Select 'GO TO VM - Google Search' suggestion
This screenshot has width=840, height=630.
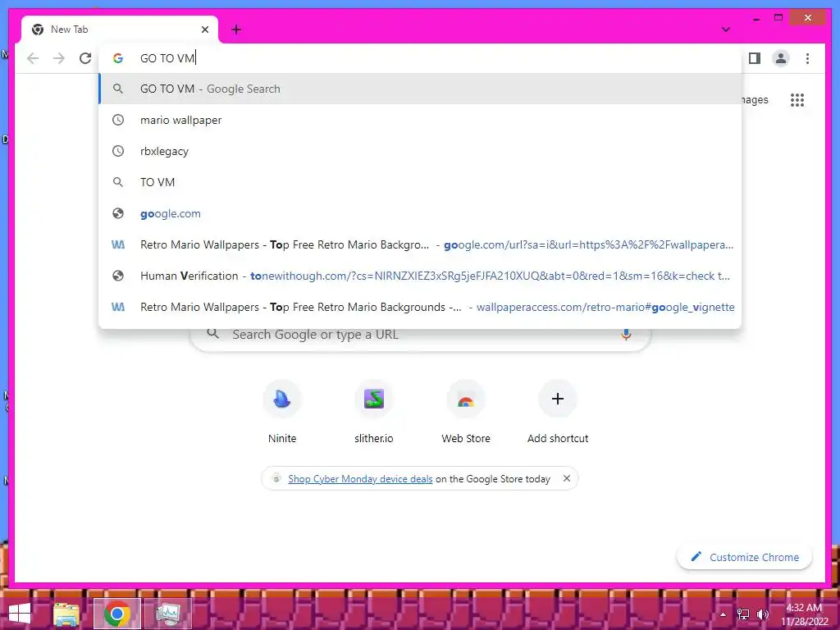tap(420, 89)
